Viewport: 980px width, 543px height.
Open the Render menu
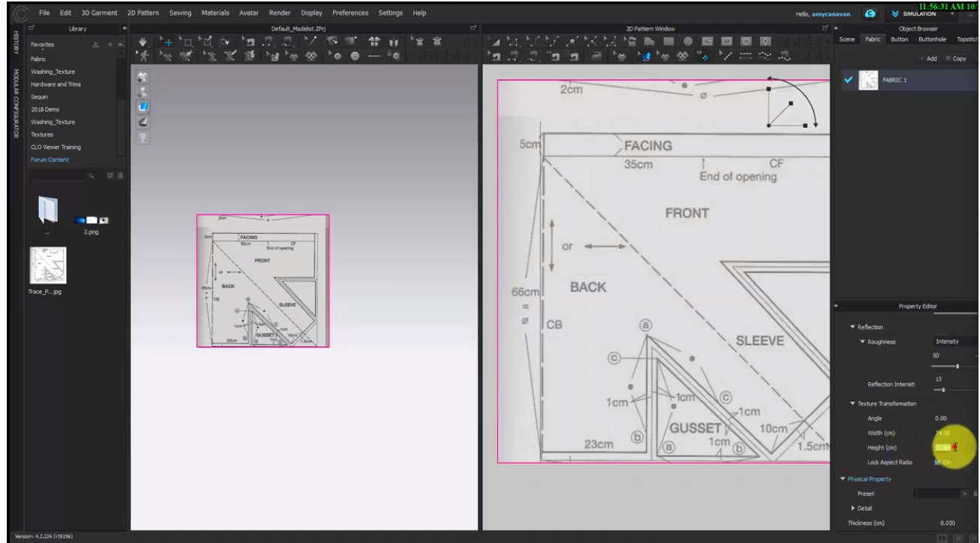coord(280,13)
